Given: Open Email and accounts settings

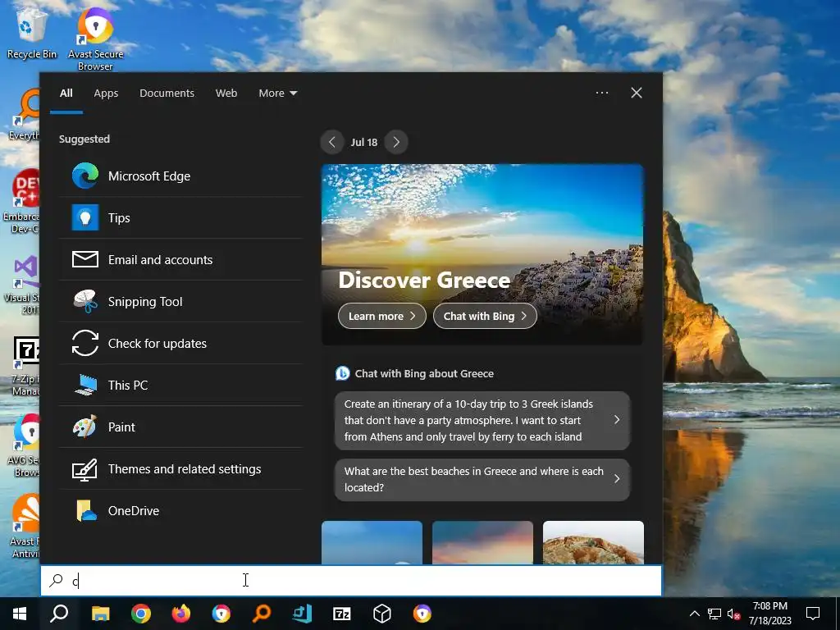Looking at the screenshot, I should 181,260.
